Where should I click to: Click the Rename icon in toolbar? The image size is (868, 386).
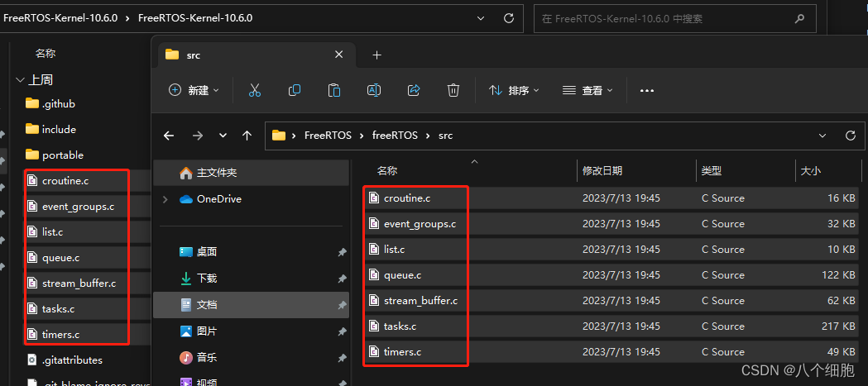pos(374,90)
